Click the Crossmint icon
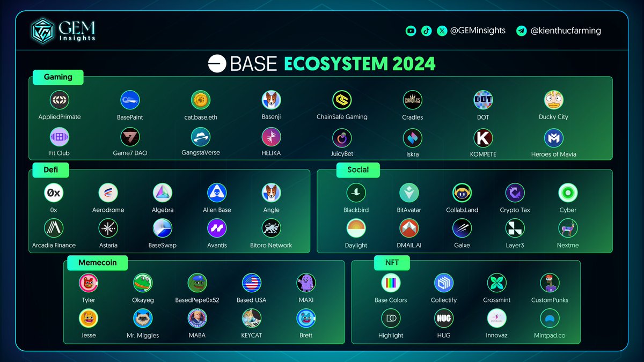Screen dimensions: 644x362 [496, 283]
